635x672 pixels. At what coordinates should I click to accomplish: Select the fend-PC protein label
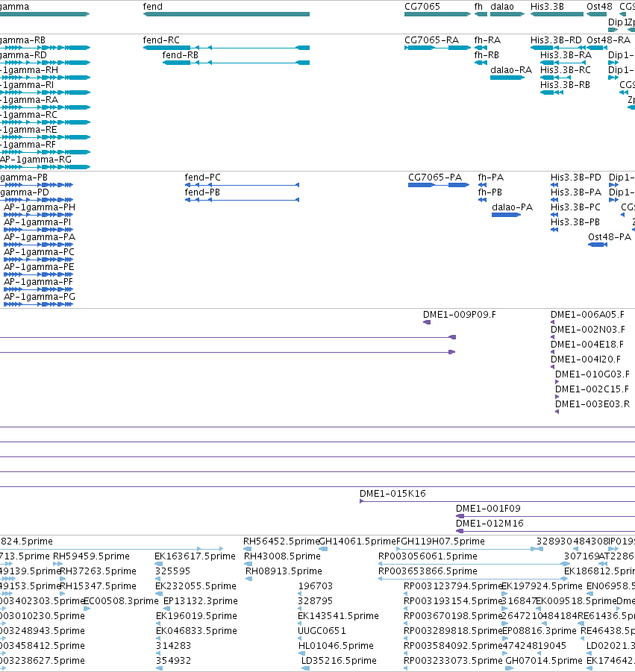(x=202, y=177)
